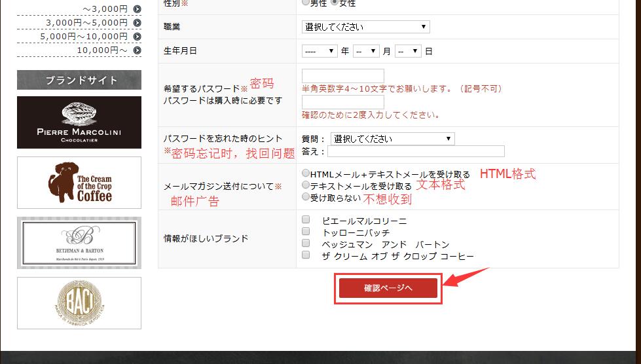The height and width of the screenshot is (364, 641).
Task: Open the 職業 occupation dropdown
Action: click(366, 27)
